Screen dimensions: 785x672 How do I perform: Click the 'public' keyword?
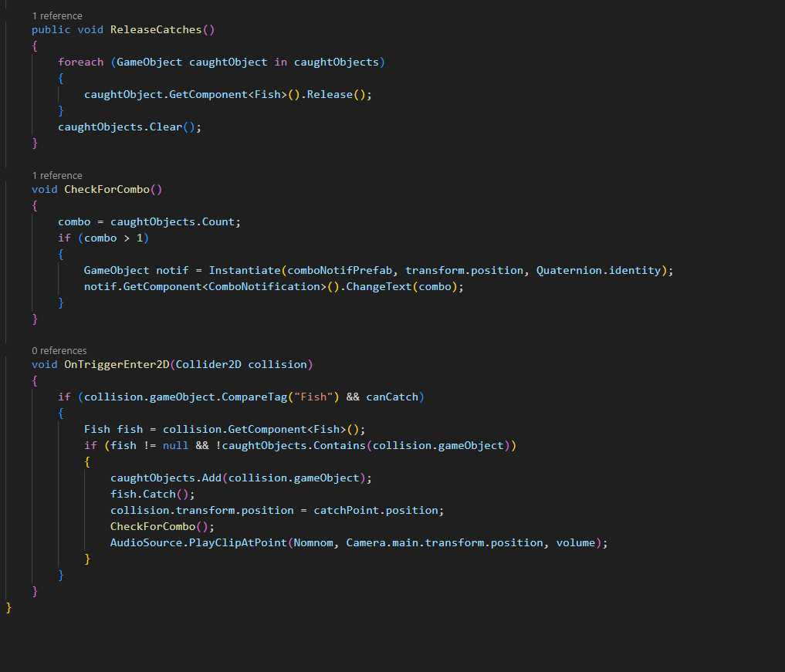pos(51,30)
